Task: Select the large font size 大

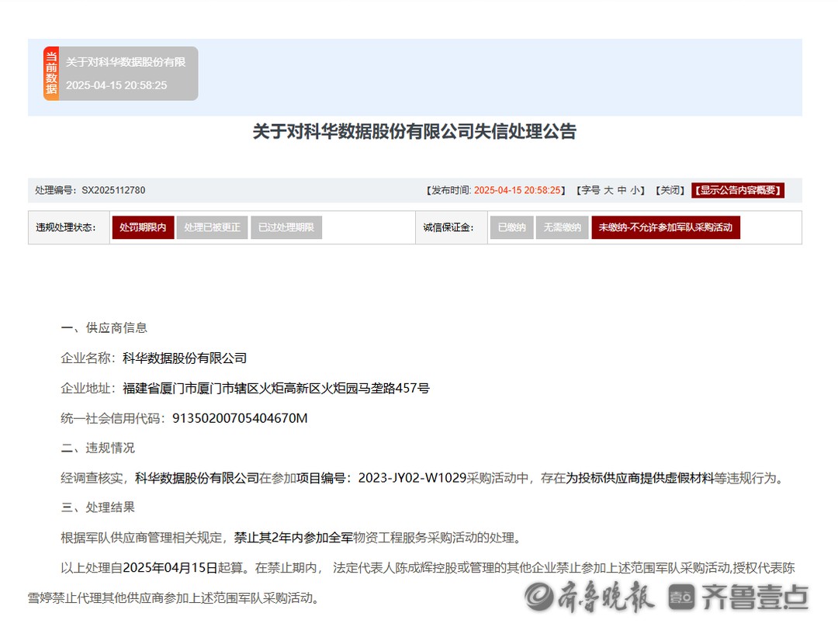Action: coord(609,190)
